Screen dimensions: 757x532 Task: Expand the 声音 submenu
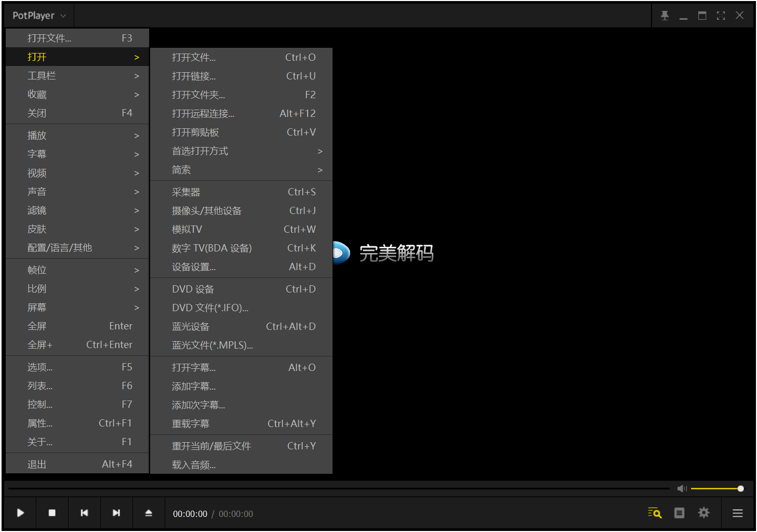77,192
